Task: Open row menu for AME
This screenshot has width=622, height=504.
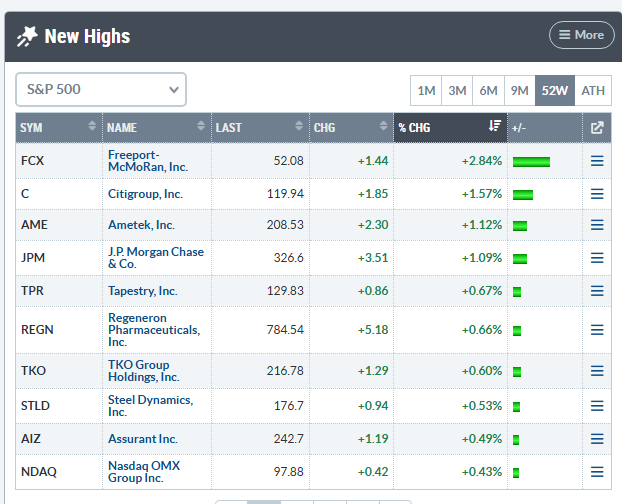Action: 597,225
